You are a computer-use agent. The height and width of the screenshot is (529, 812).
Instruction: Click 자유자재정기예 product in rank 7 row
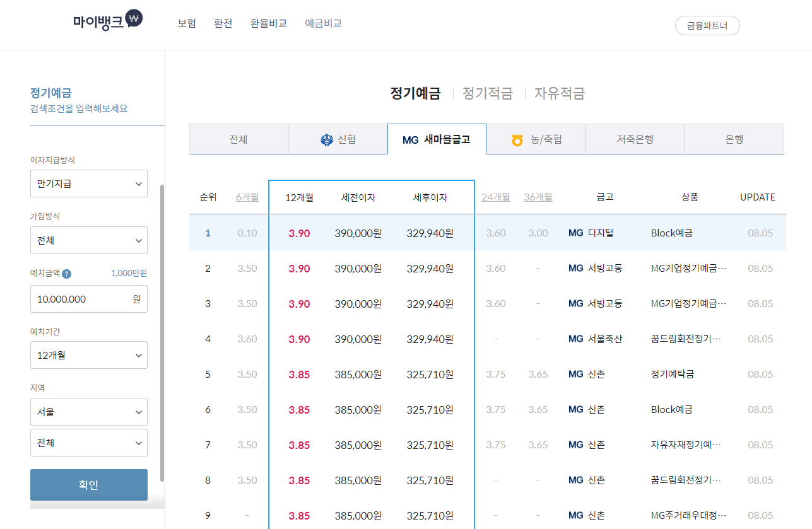coord(686,445)
